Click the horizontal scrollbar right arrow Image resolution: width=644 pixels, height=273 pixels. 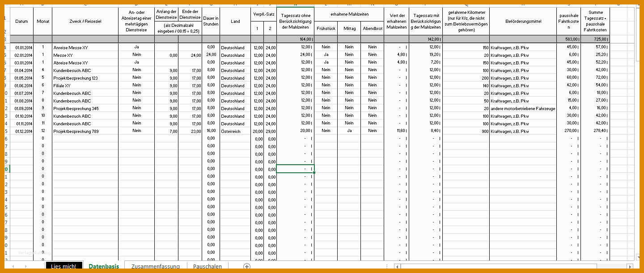[x=630, y=266]
